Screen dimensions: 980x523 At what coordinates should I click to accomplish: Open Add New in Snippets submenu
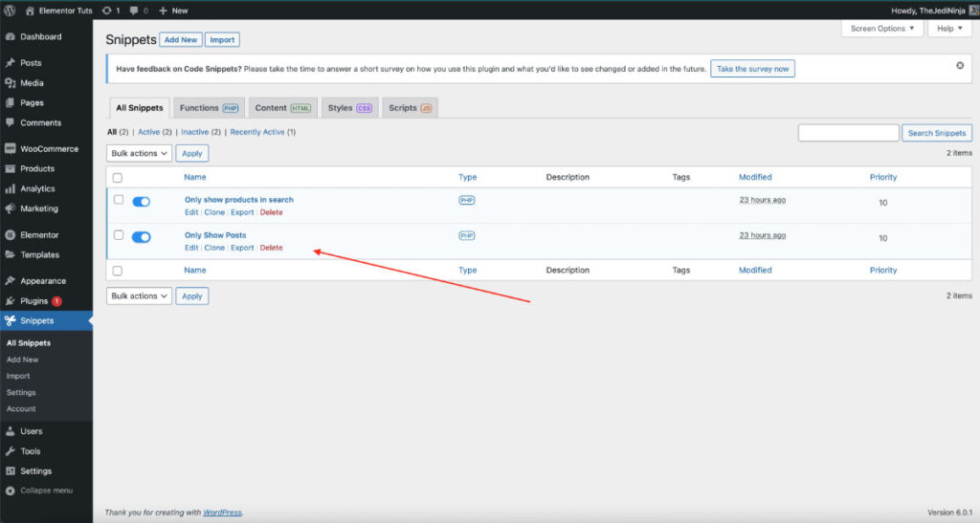[x=23, y=360]
